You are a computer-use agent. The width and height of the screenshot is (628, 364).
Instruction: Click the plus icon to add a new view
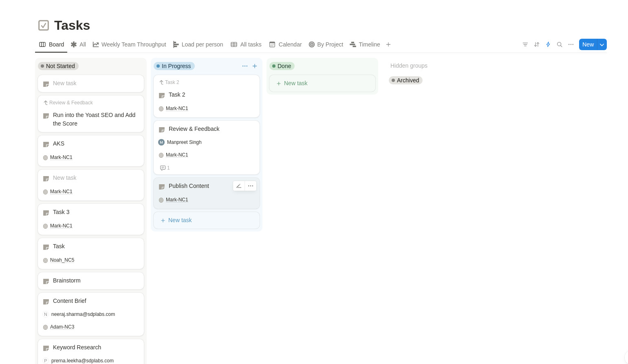[x=388, y=44]
